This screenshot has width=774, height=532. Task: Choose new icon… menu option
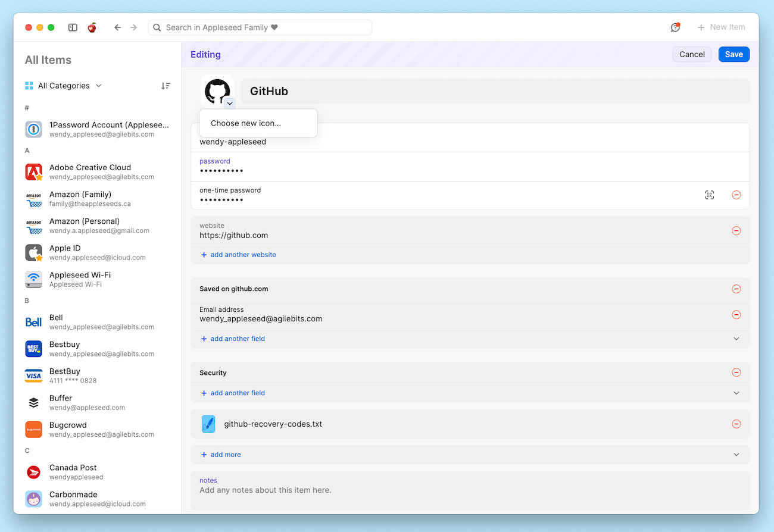(x=258, y=123)
